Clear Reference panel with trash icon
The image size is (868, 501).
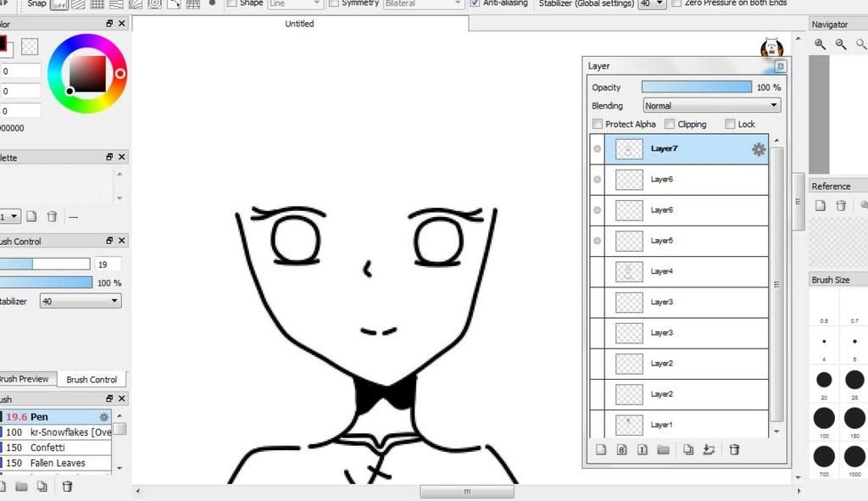coord(841,205)
